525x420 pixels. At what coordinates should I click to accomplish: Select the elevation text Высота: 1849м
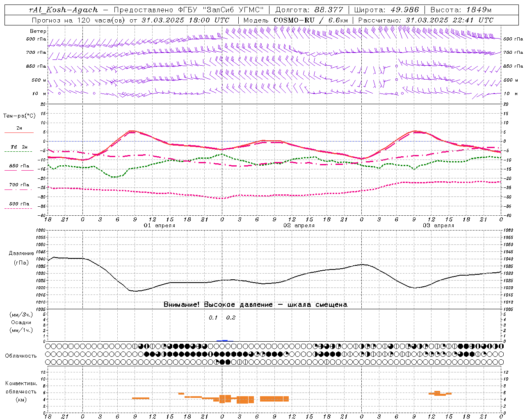(x=461, y=10)
